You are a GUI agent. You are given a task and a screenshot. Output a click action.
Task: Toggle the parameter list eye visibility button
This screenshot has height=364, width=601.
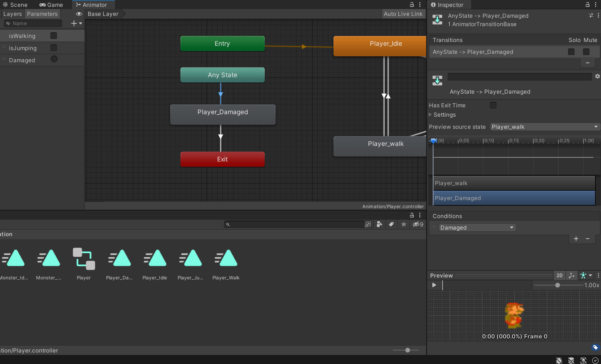click(79, 14)
